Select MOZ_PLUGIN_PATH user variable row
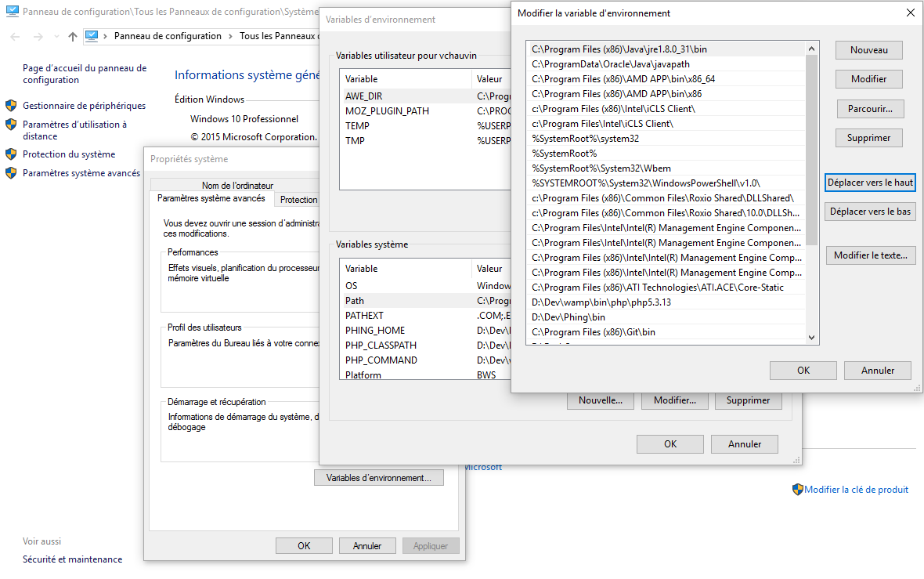The width and height of the screenshot is (924, 579). click(425, 110)
